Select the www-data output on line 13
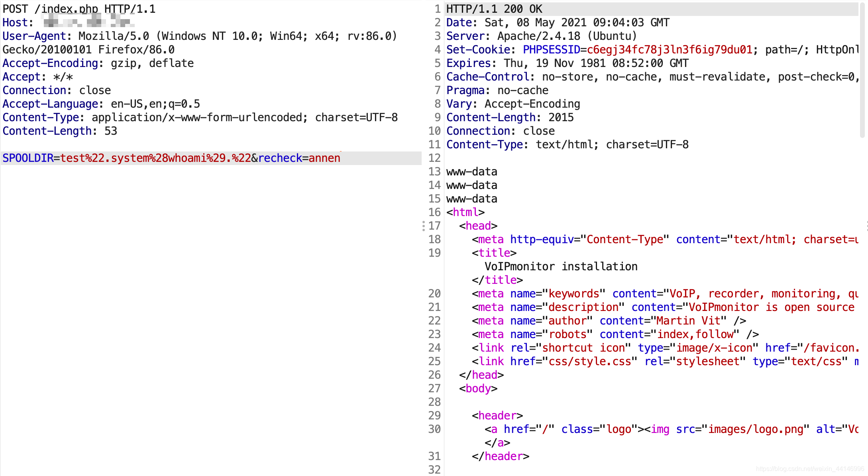The image size is (868, 476). (x=472, y=171)
